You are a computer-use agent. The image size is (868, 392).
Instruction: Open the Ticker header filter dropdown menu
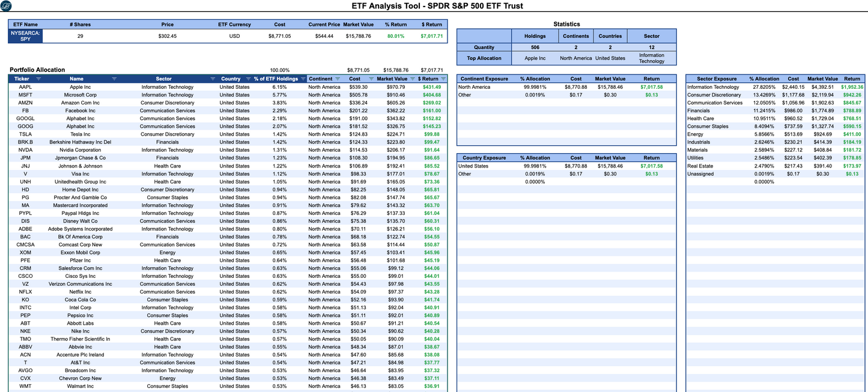[x=38, y=79]
